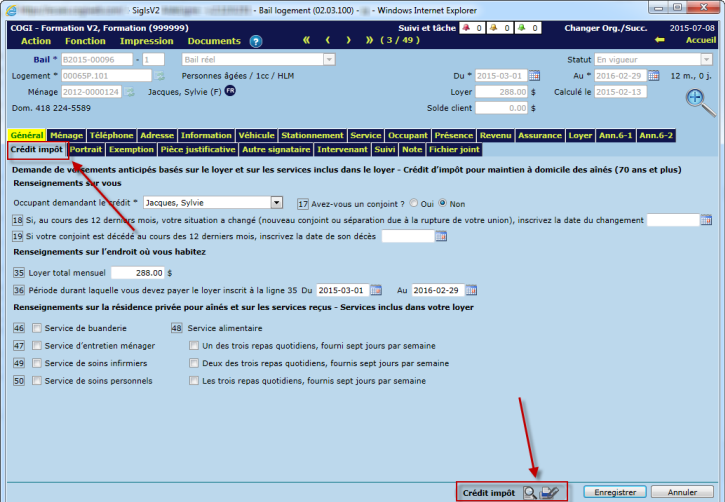Switch to the Ménage tab

click(66, 135)
